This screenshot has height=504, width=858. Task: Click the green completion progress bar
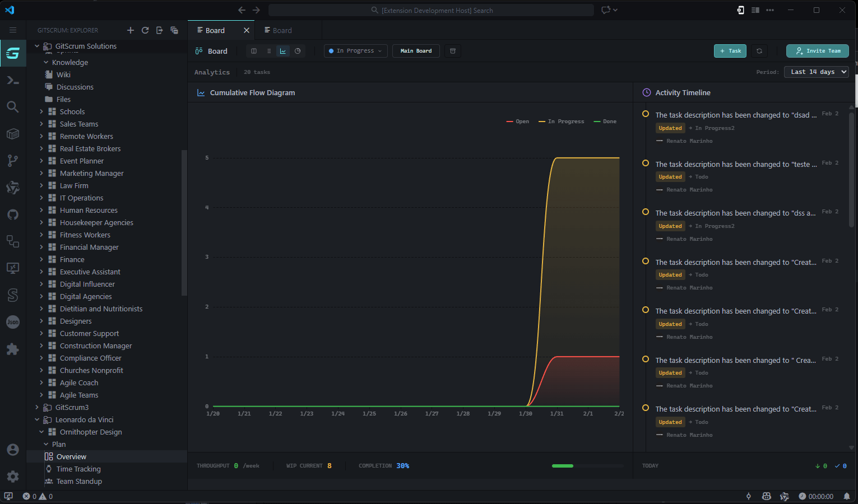pos(563,465)
